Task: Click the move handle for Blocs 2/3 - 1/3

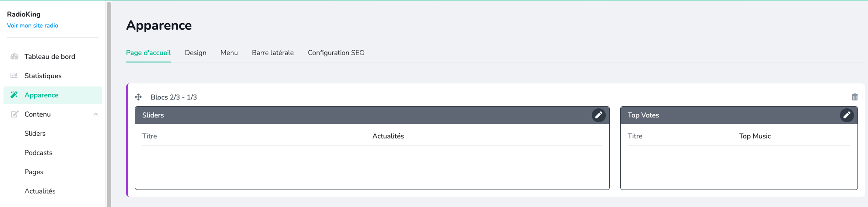Action: pyautogui.click(x=138, y=97)
